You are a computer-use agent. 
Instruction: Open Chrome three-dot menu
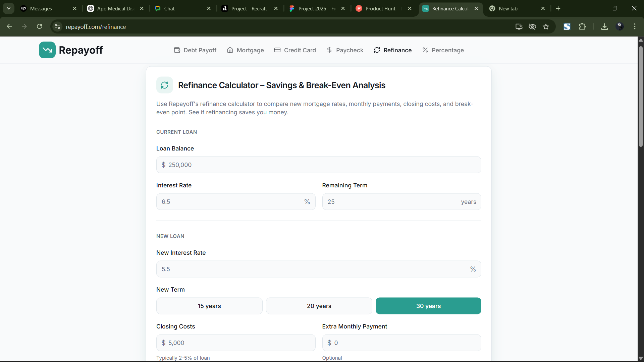[635, 26]
